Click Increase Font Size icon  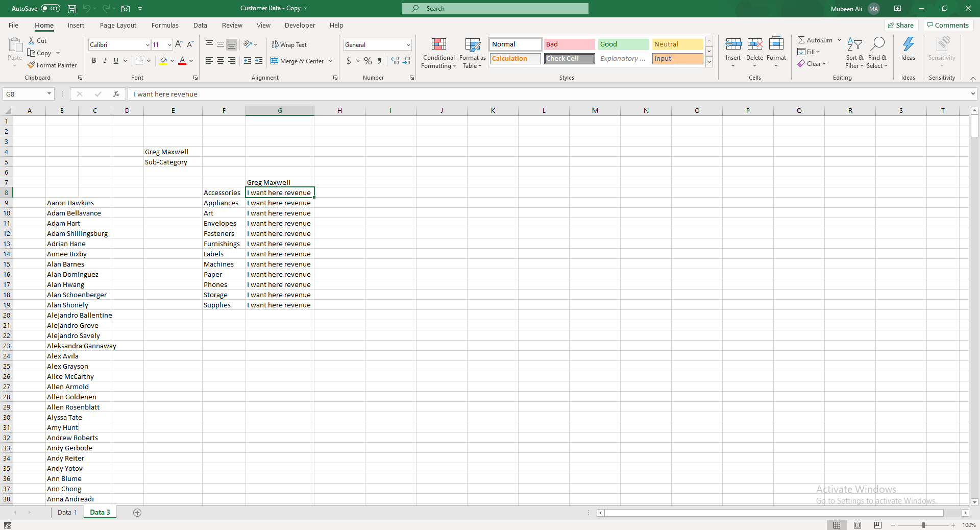click(x=179, y=45)
